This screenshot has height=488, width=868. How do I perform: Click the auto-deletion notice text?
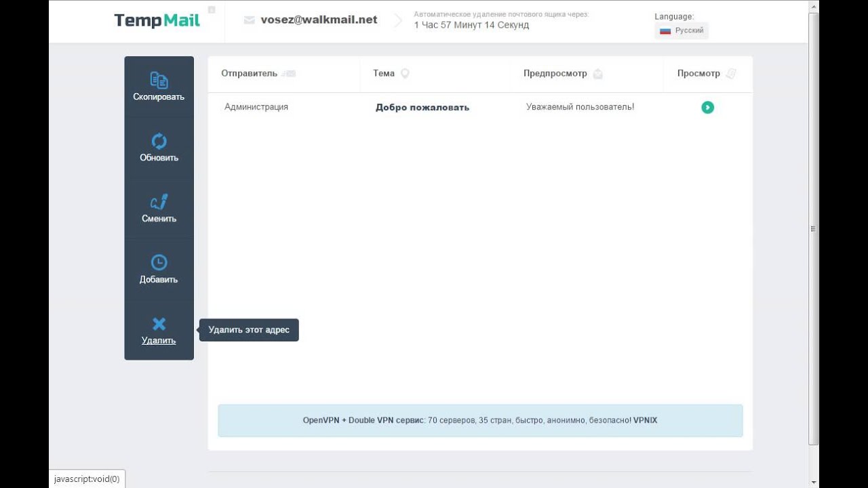coord(501,14)
